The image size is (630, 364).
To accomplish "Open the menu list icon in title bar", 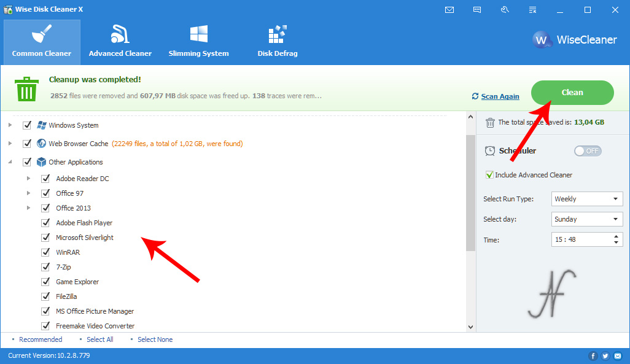I will click(x=532, y=10).
